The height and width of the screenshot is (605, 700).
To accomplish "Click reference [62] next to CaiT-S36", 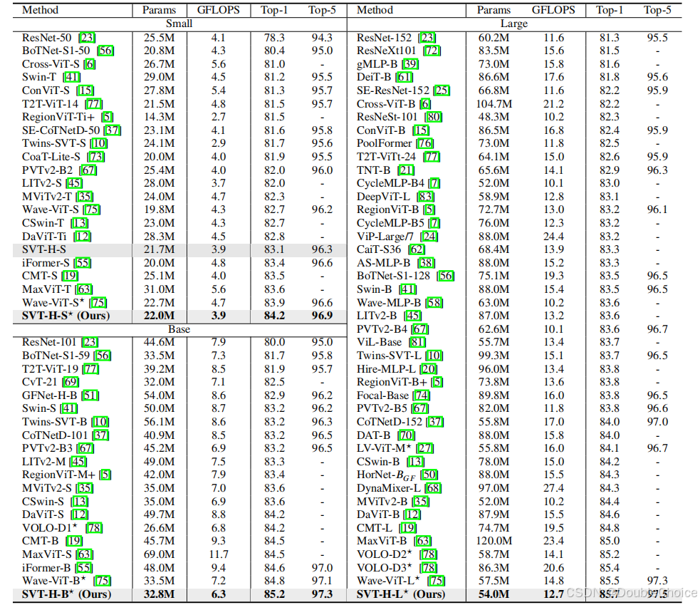I will coord(417,249).
